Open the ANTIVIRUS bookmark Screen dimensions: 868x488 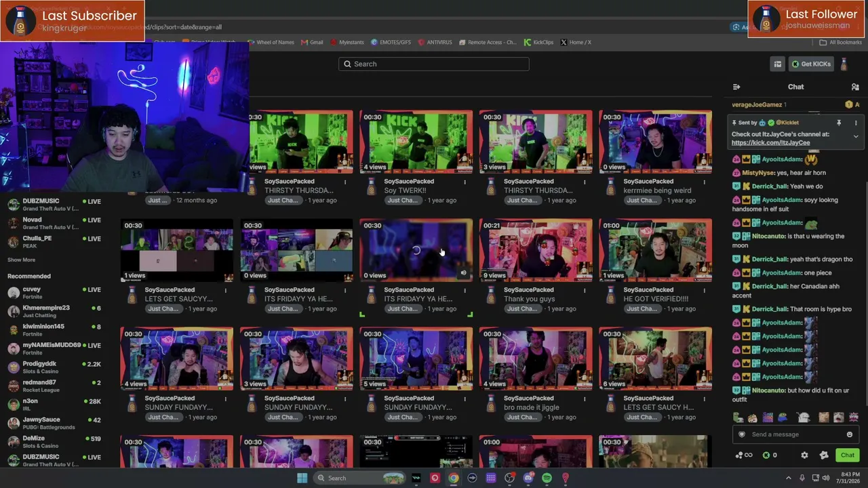coord(435,42)
